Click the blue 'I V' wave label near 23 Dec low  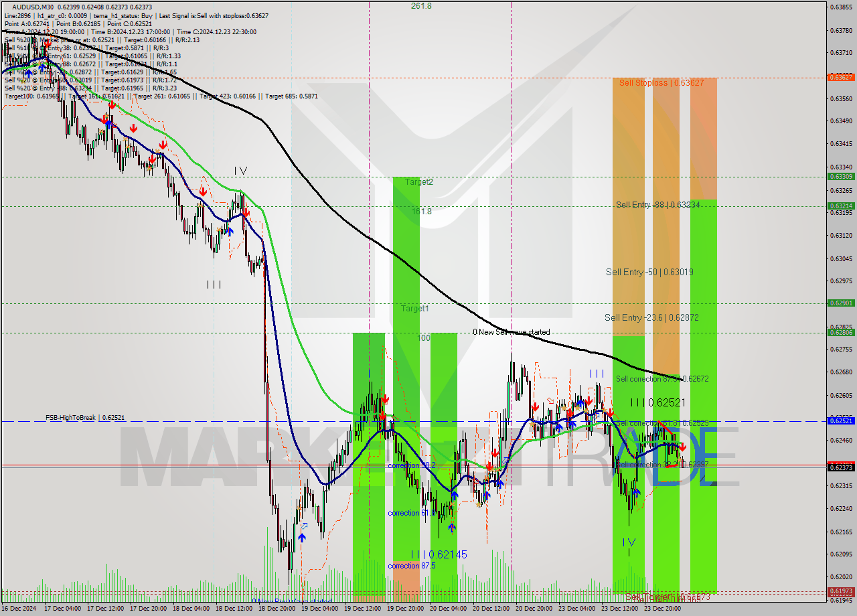[629, 542]
